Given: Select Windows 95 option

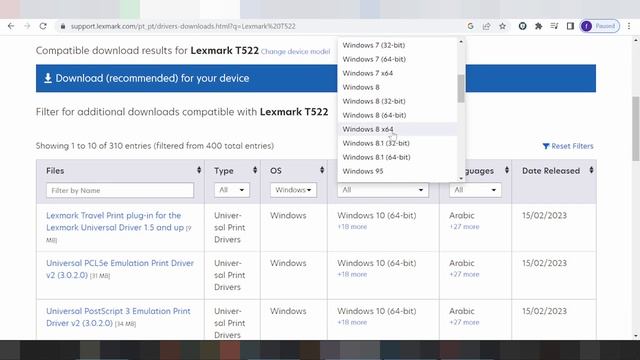Looking at the screenshot, I should pos(397,171).
